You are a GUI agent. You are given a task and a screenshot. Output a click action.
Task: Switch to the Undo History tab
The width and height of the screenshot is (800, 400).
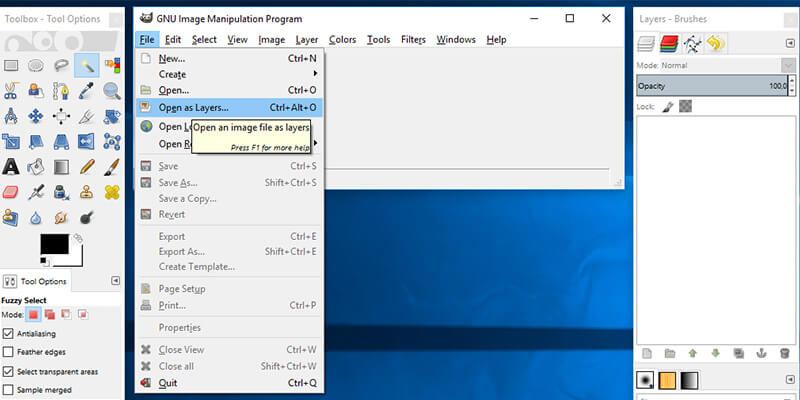click(x=715, y=44)
